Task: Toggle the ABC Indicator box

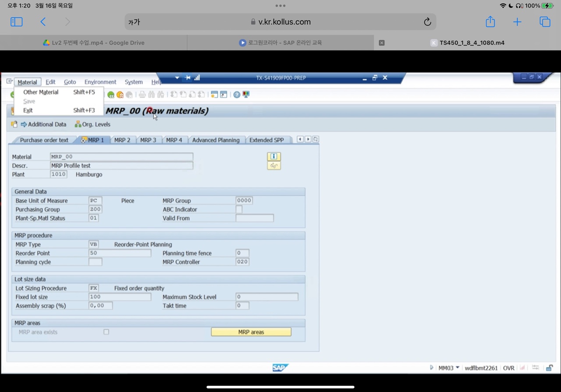Action: 239,209
